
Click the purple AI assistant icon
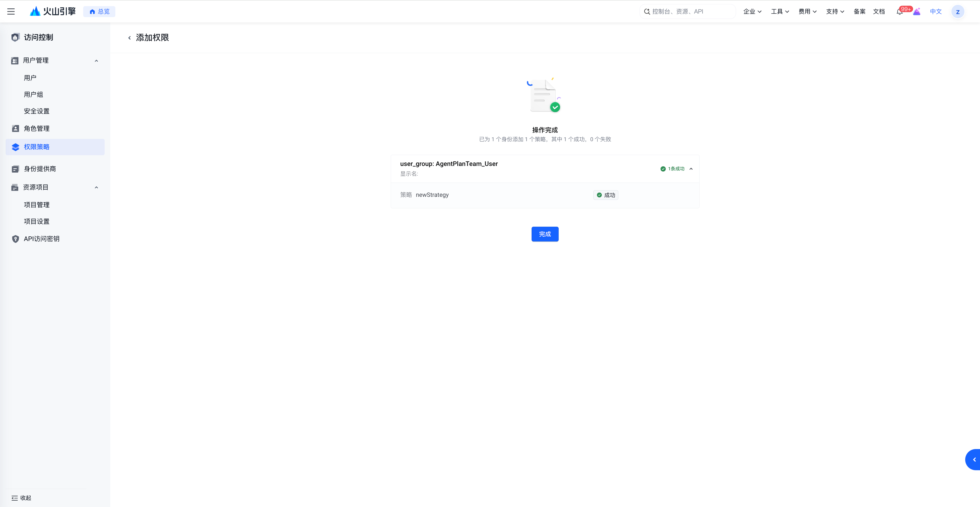point(917,11)
